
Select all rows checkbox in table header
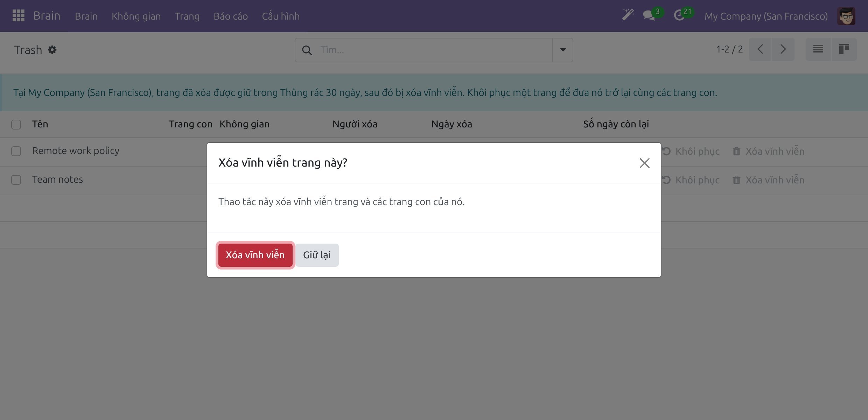point(16,125)
